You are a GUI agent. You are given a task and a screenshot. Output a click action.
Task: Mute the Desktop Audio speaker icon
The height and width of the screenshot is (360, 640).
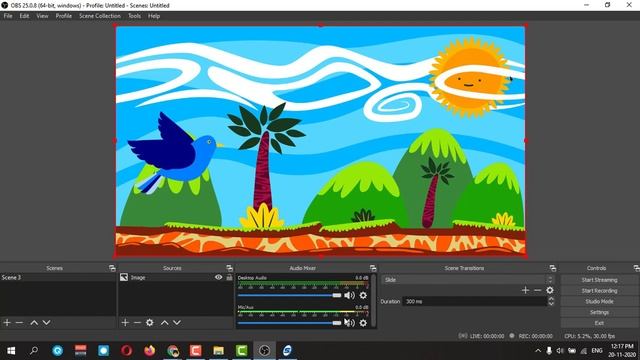tap(349, 295)
